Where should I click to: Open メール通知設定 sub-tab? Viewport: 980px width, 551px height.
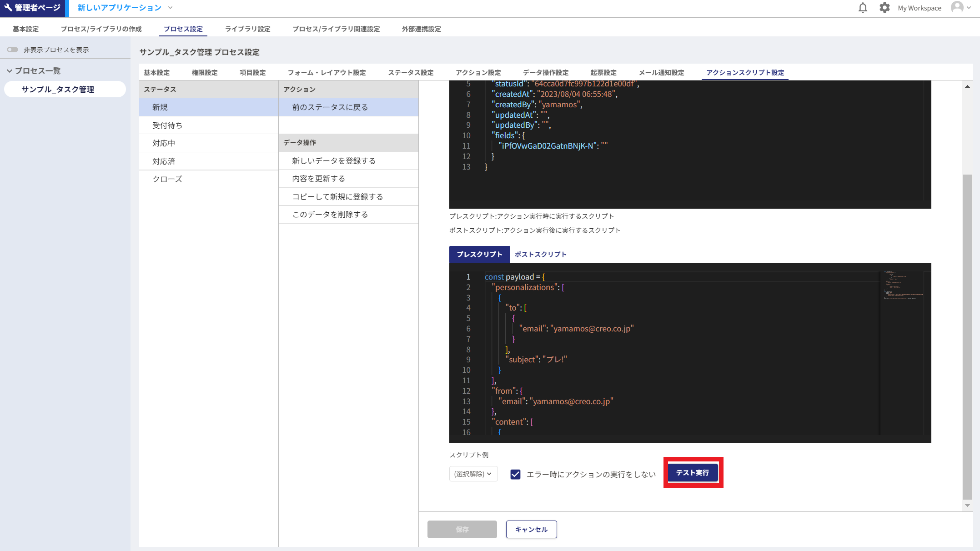click(662, 72)
